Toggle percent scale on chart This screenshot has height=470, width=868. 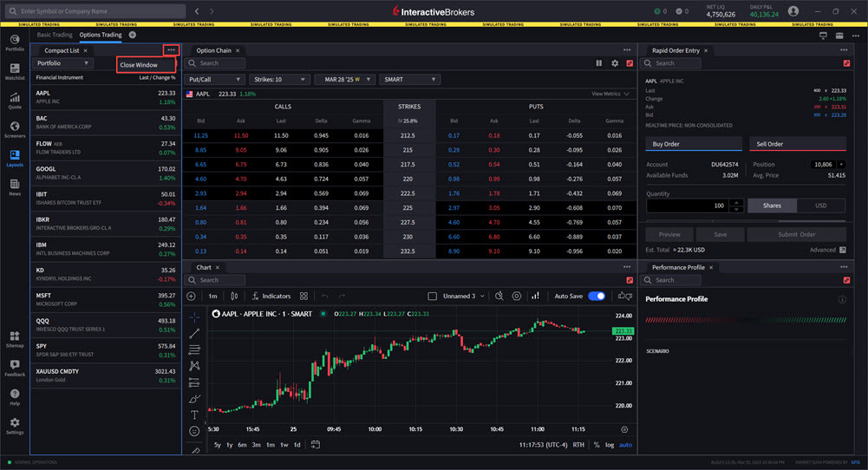click(x=597, y=445)
